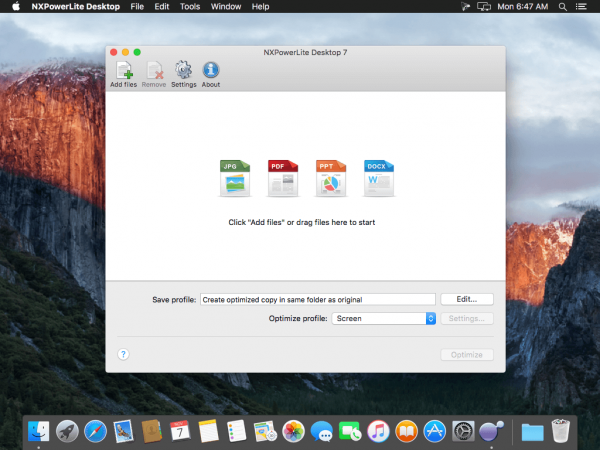Open Finder from the Dock
The image size is (600, 450).
(39, 431)
